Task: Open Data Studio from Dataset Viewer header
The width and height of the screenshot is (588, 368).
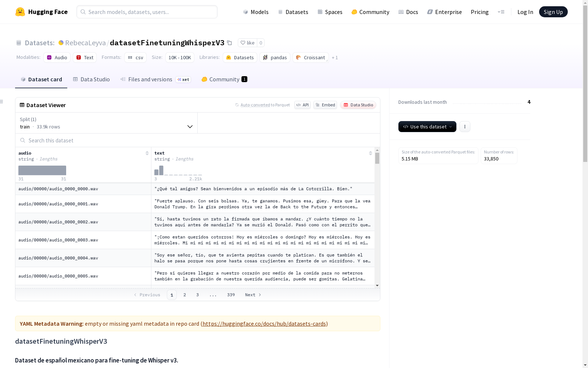Action: coord(358,105)
